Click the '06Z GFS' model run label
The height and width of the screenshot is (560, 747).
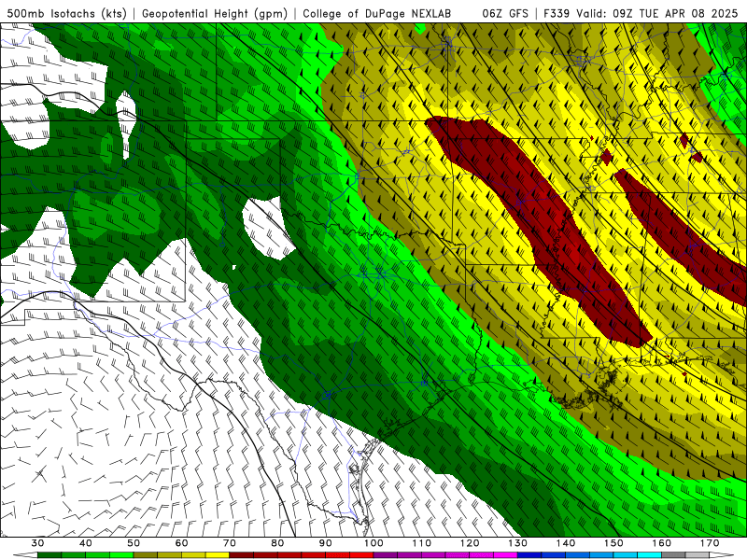coord(505,13)
